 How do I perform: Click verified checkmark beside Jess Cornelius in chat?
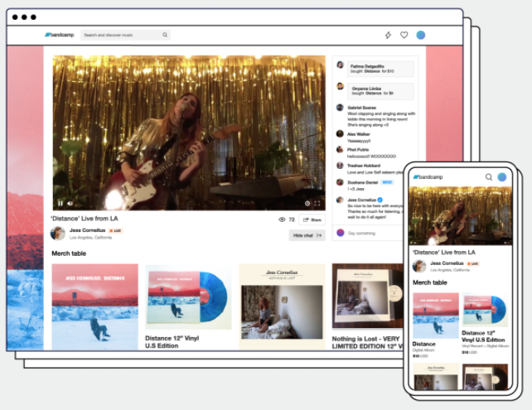pyautogui.click(x=380, y=200)
